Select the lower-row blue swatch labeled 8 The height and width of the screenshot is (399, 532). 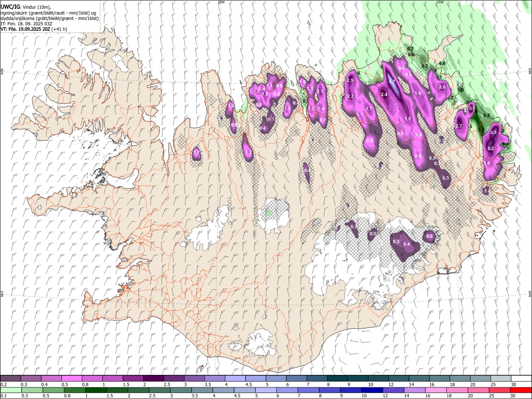(330, 390)
